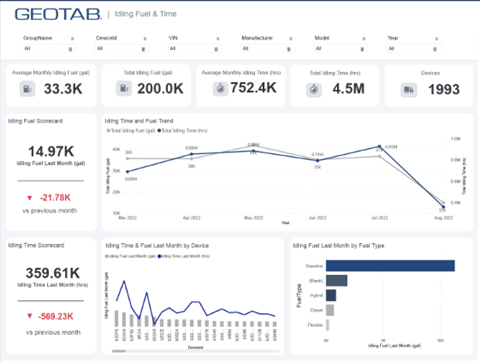
Task: Open the Model filter dropdown
Action: [340, 49]
